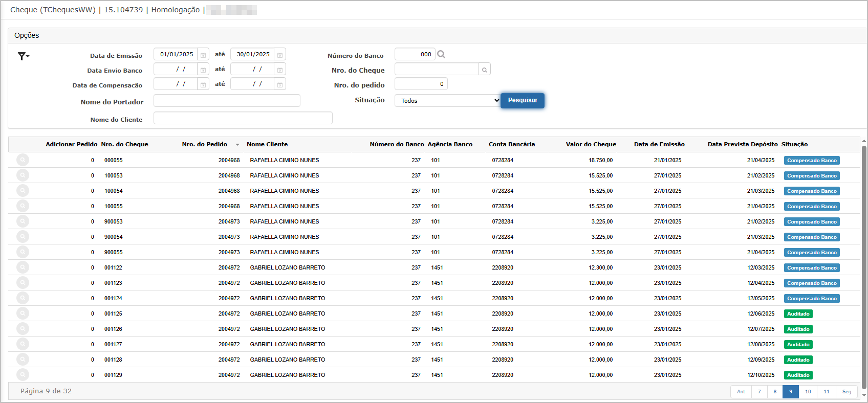This screenshot has height=403, width=868.
Task: Go to page 10 in pagination
Action: tap(808, 392)
